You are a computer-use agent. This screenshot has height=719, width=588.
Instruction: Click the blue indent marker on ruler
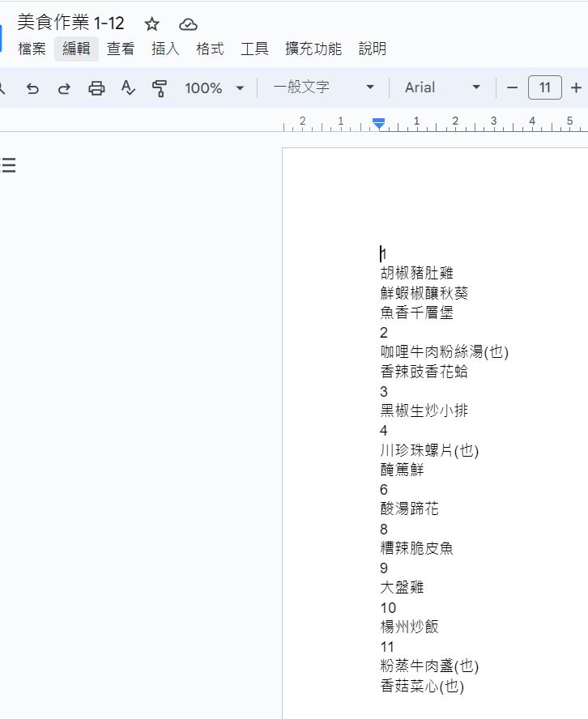click(x=378, y=123)
